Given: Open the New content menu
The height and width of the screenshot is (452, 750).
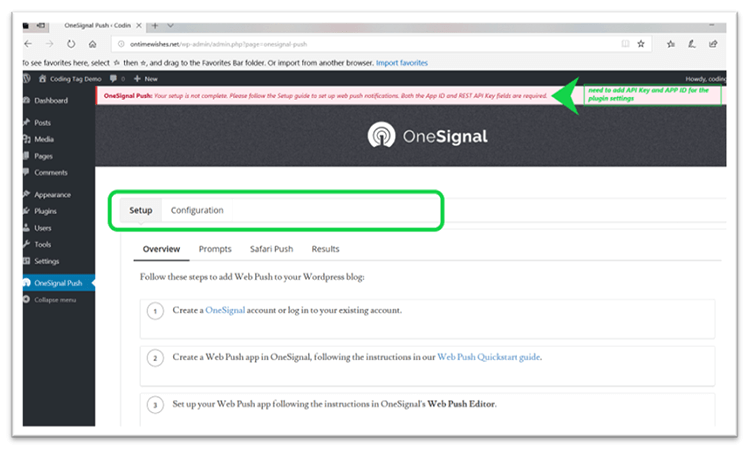Looking at the screenshot, I should pos(146,78).
